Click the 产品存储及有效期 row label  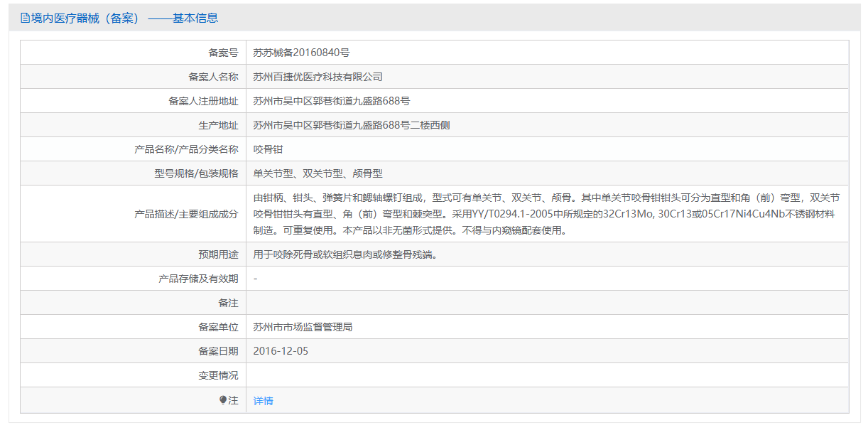[x=198, y=279]
